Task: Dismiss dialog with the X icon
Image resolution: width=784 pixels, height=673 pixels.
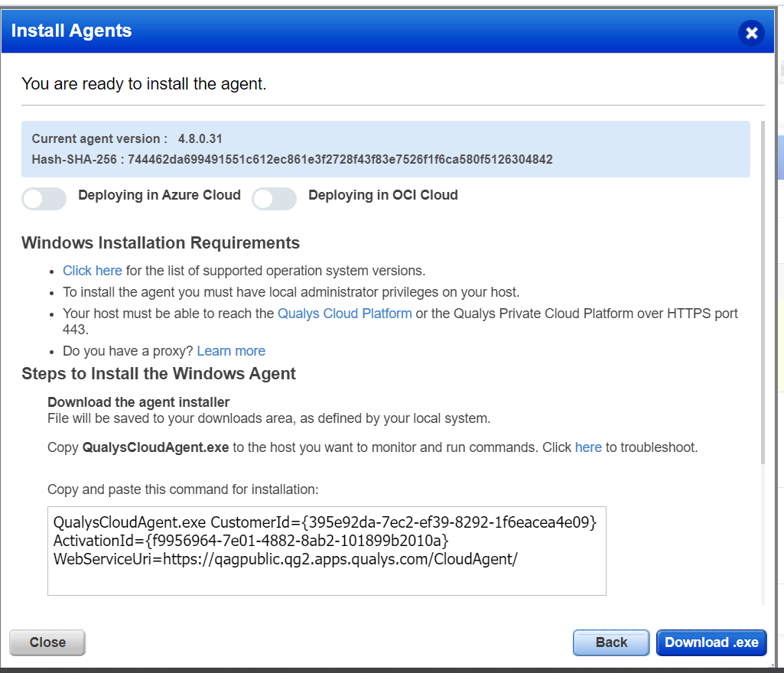Action: point(751,33)
